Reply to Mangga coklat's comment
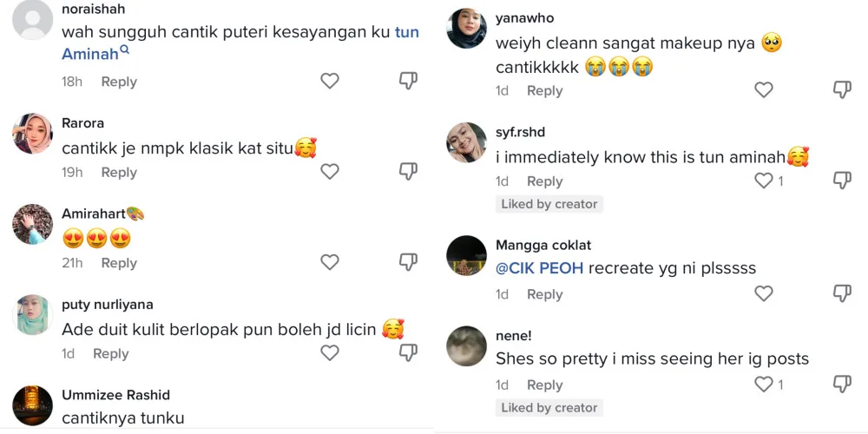Screen dimensions: 868x434 [544, 294]
